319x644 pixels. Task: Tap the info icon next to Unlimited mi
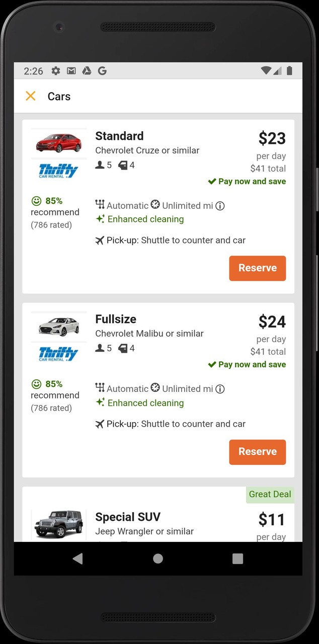pyautogui.click(x=220, y=205)
